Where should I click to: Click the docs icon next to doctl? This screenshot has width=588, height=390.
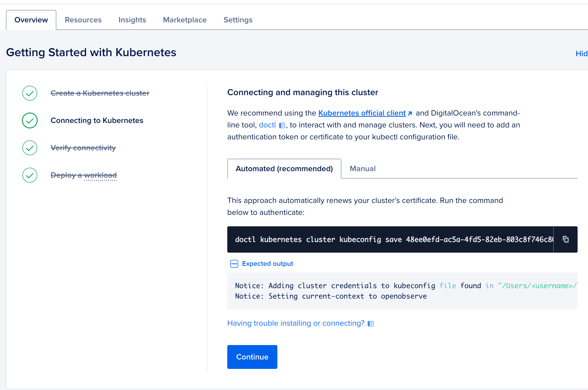click(x=282, y=125)
